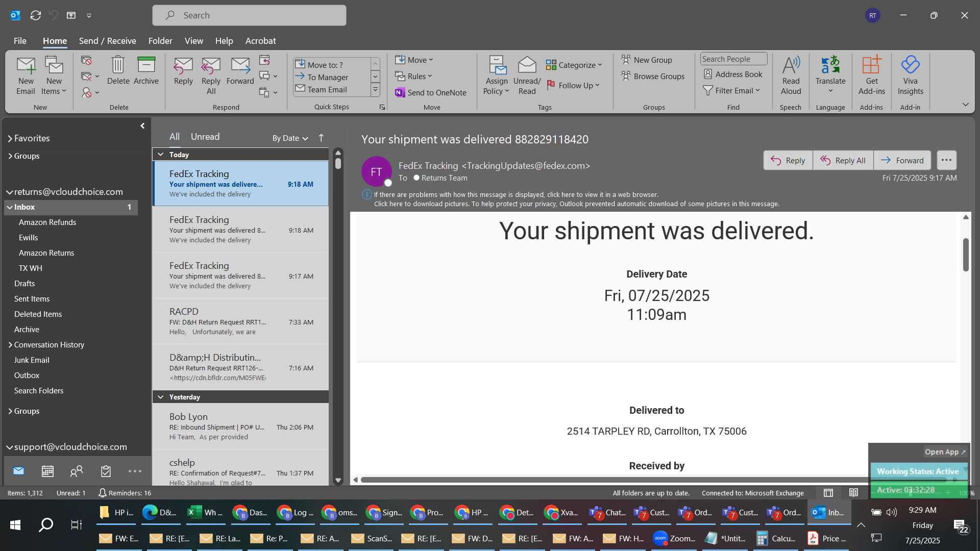Click the Send/Receive sync icon in title bar
This screenshot has height=551, width=980.
coord(35,15)
